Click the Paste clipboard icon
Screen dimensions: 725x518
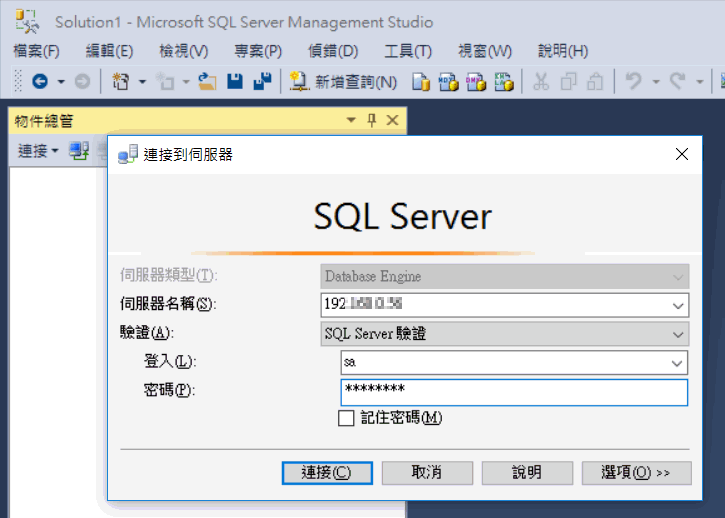click(595, 82)
